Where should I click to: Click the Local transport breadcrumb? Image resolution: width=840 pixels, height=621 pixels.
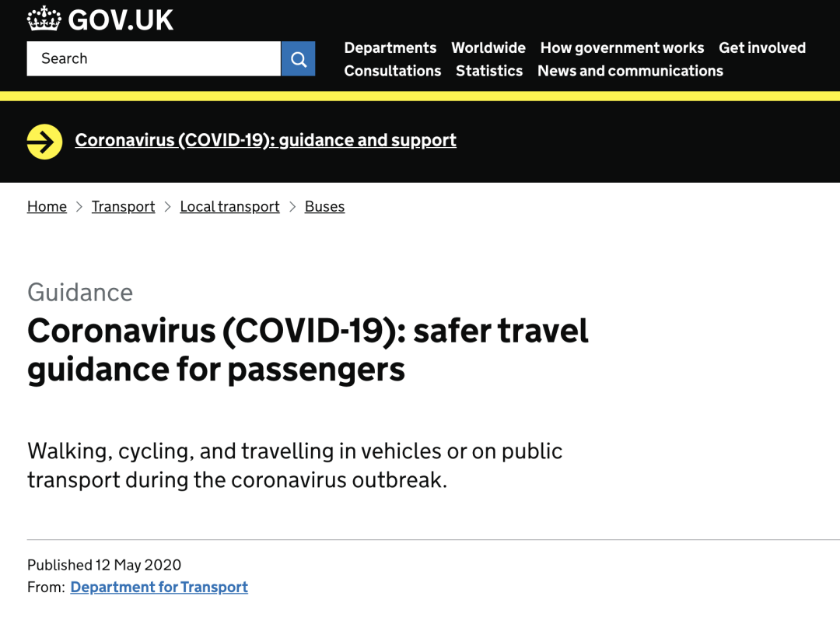(229, 207)
